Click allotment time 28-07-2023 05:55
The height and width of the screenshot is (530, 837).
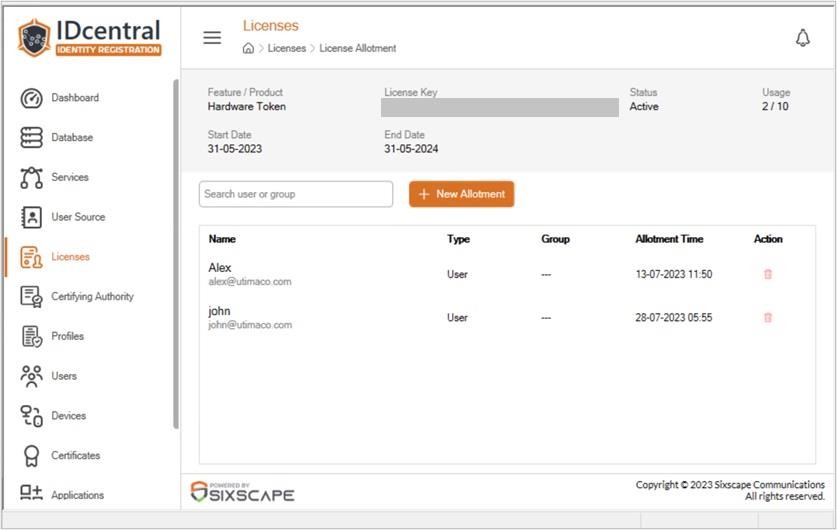click(x=674, y=318)
